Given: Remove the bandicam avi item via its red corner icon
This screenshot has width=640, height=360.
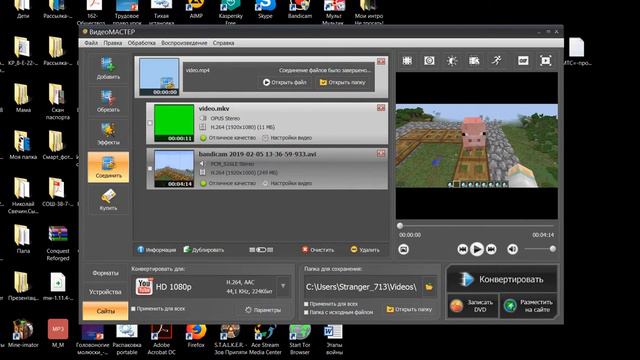Looking at the screenshot, I should (381, 153).
